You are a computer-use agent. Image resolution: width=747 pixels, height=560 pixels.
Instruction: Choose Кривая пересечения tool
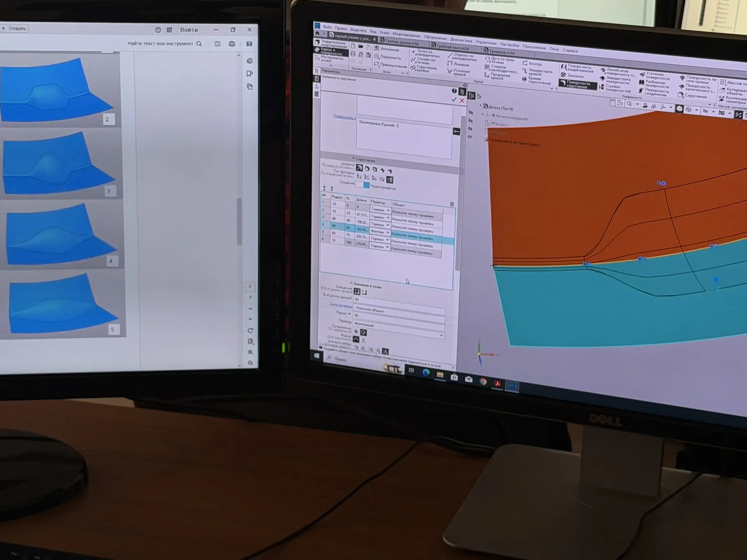click(x=537, y=80)
